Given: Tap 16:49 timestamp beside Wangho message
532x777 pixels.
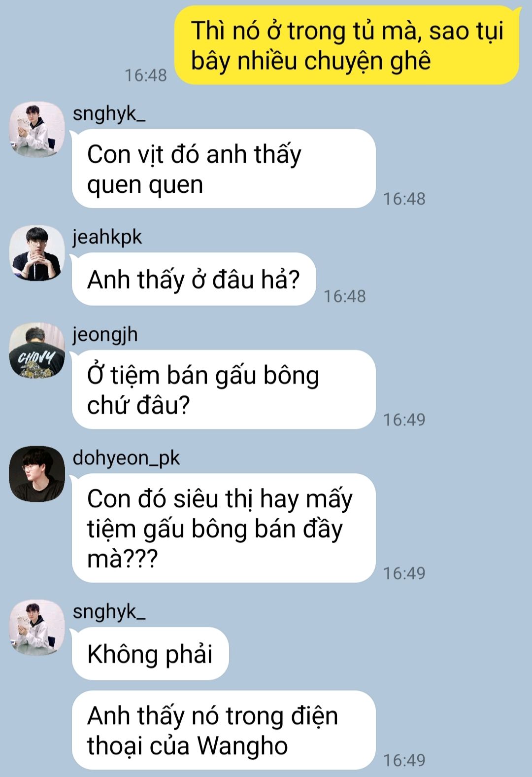Looking at the screenshot, I should [x=404, y=760].
